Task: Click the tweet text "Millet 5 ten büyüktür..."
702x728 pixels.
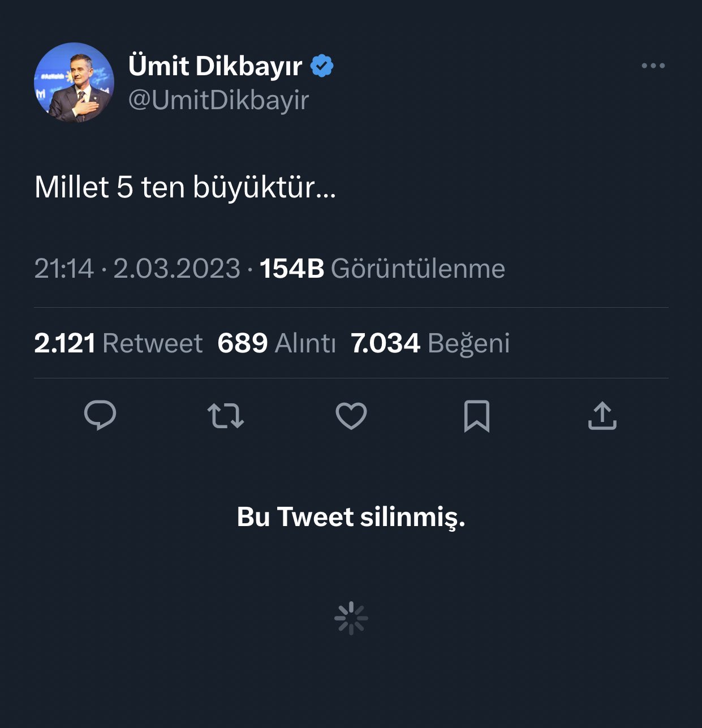Action: tap(185, 187)
